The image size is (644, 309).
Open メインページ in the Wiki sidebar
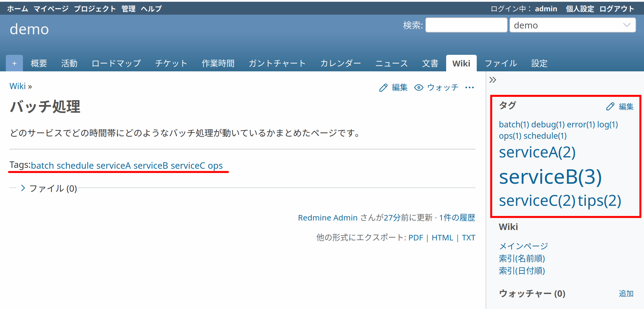point(523,246)
